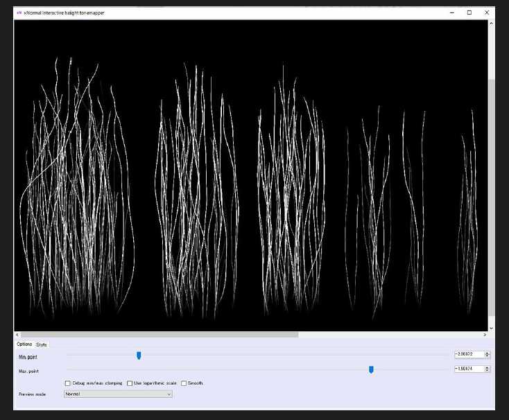This screenshot has height=420, width=509.
Task: Increase Min point value with spinner up arrow
Action: (x=487, y=353)
